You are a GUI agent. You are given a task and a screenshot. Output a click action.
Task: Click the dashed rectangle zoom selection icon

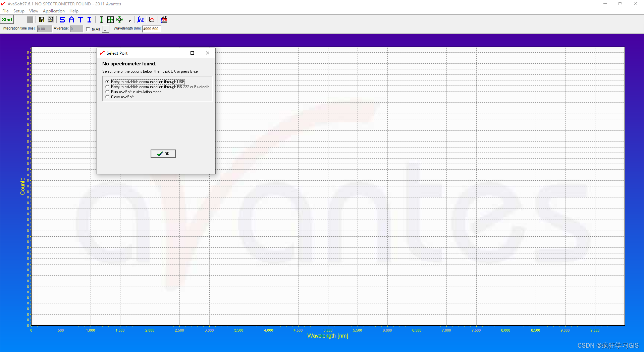(128, 19)
